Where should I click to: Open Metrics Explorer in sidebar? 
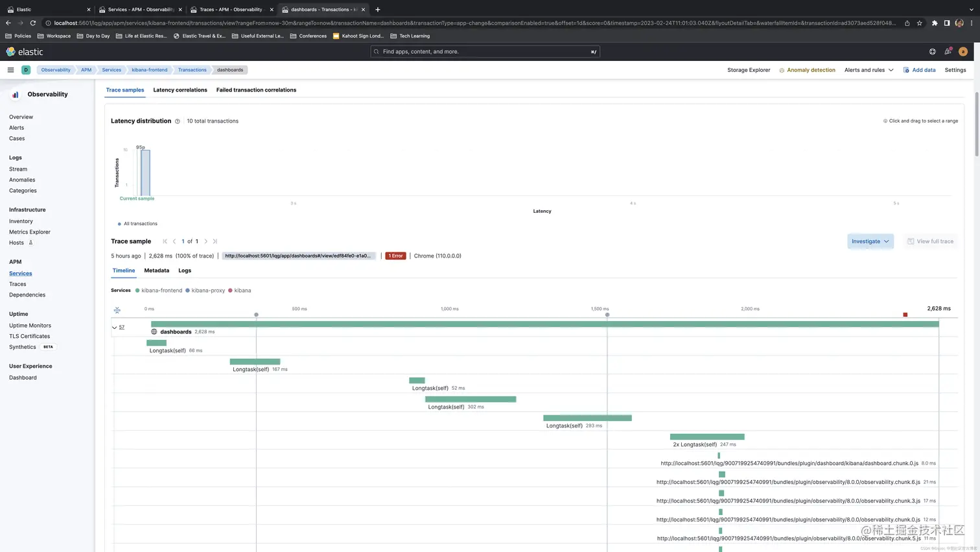pos(30,232)
